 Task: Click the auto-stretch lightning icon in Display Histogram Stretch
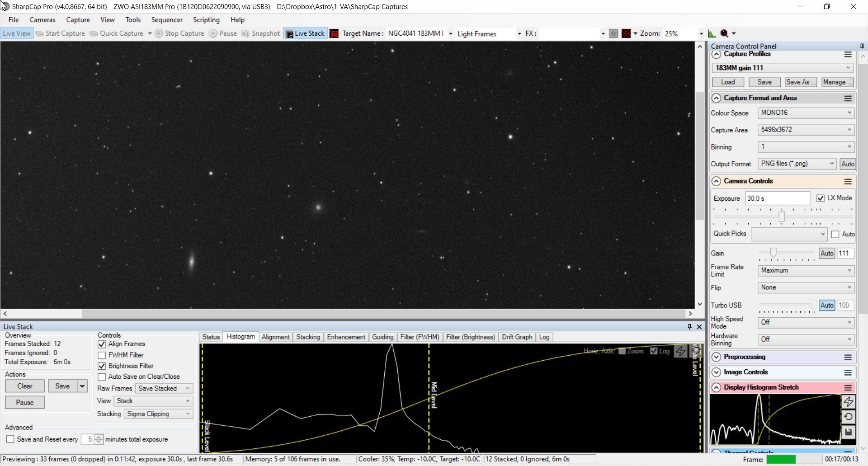[849, 401]
